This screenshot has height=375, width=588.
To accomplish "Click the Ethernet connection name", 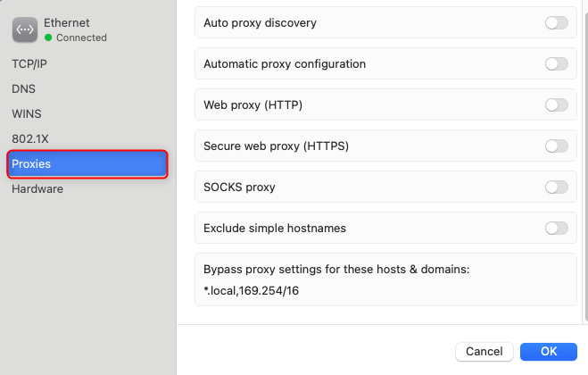I will [x=67, y=23].
